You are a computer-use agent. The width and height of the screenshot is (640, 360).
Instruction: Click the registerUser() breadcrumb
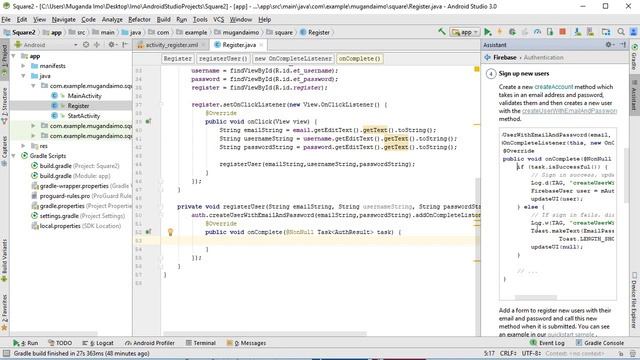coord(223,59)
